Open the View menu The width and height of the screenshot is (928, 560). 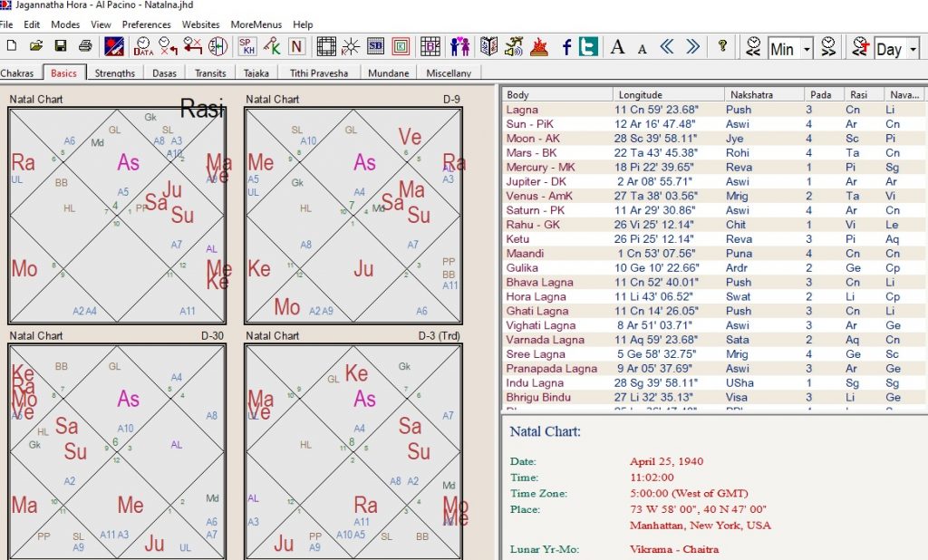[101, 24]
